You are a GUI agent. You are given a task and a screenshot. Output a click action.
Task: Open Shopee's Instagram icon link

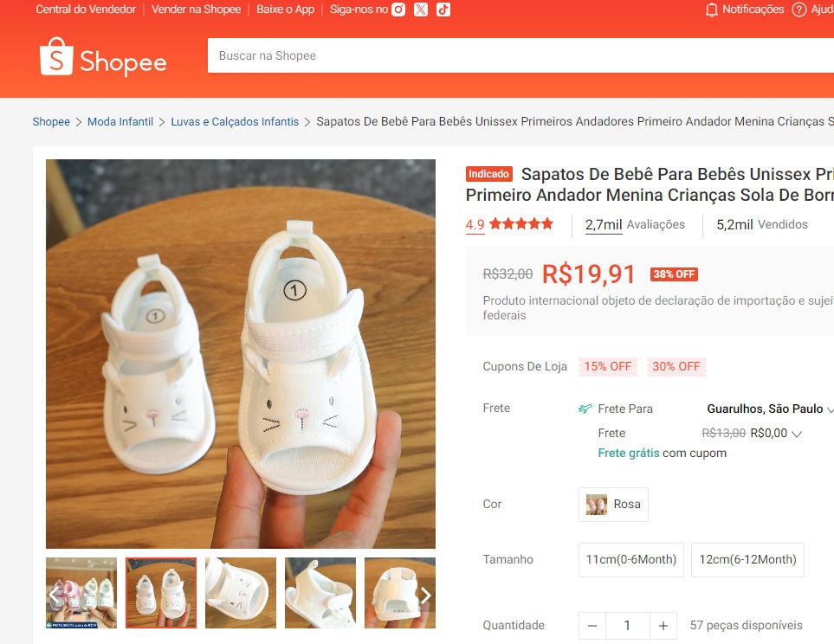click(398, 10)
